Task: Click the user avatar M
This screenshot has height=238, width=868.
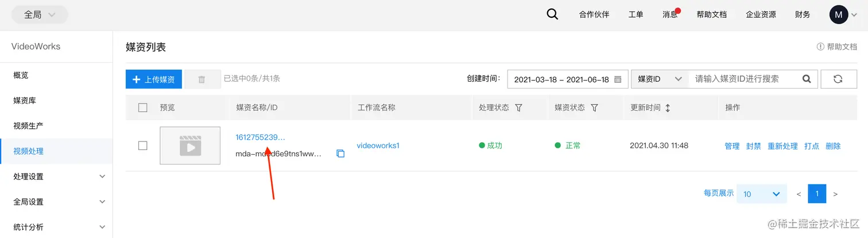Action: point(839,14)
